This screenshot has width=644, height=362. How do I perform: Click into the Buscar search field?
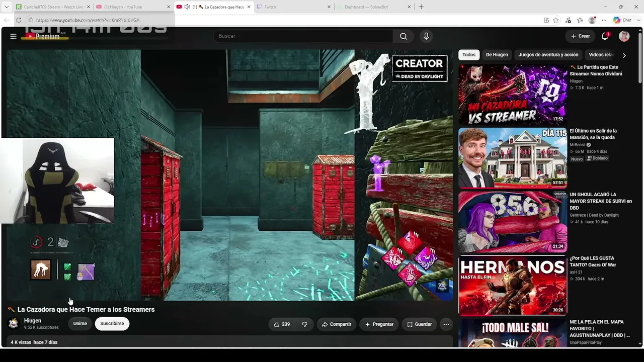[x=303, y=36]
